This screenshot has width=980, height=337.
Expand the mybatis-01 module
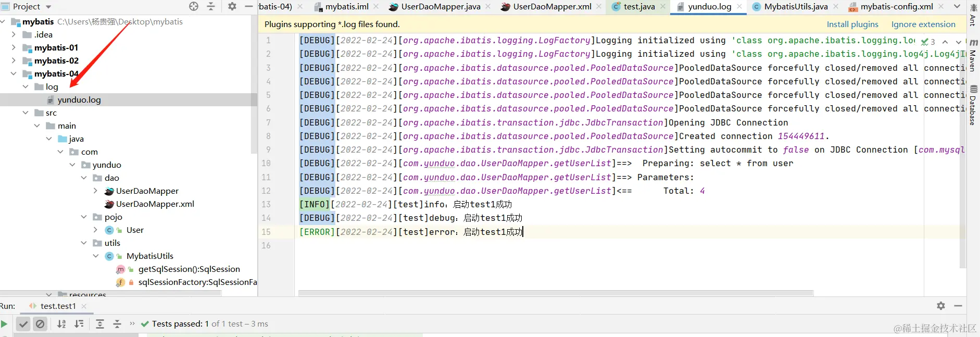[14, 47]
